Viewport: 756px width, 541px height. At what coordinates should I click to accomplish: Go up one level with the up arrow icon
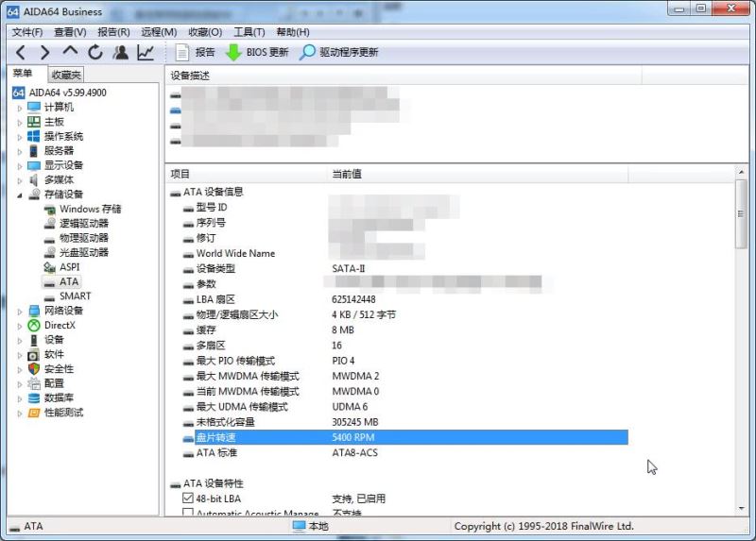tap(70, 51)
